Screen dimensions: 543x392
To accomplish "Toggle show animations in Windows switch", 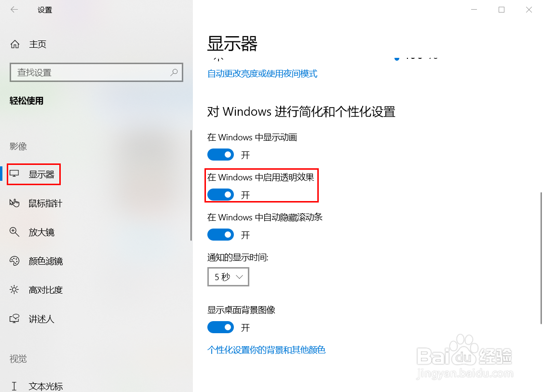I will [220, 155].
